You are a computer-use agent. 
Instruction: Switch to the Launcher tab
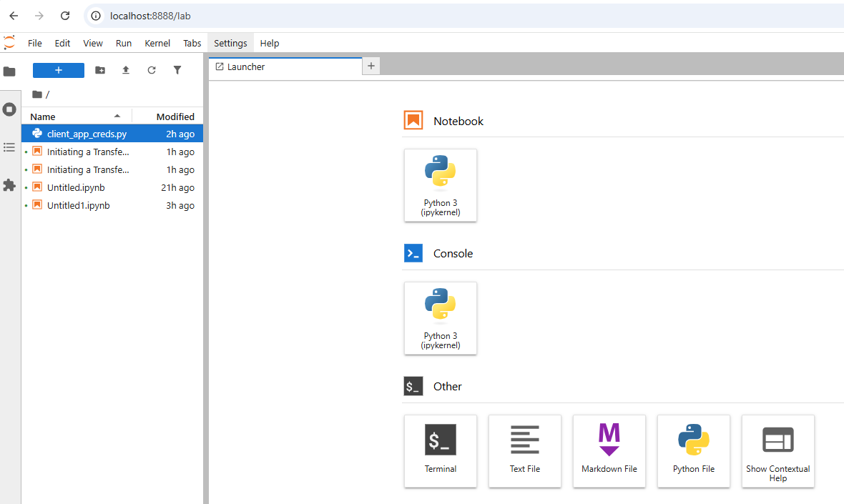[246, 66]
